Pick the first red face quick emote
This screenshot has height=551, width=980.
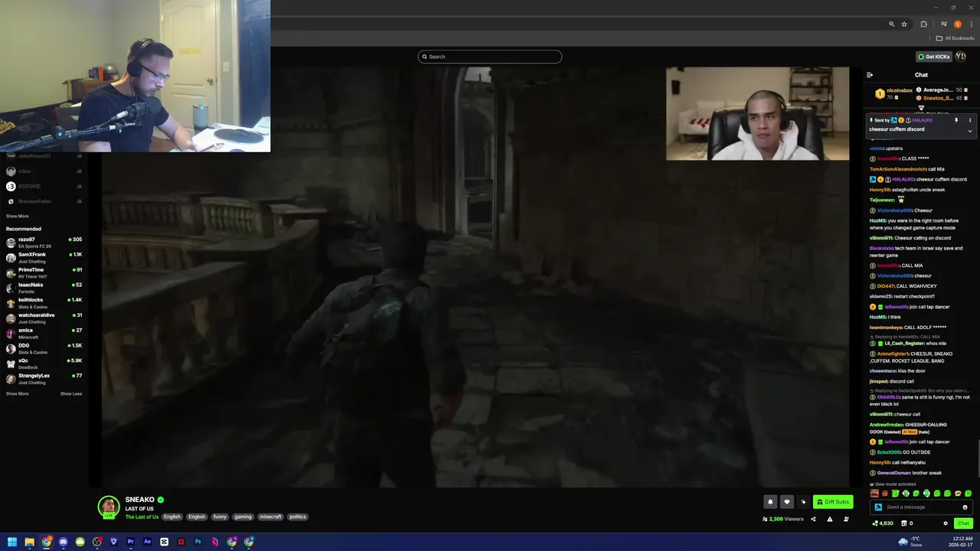pos(874,494)
